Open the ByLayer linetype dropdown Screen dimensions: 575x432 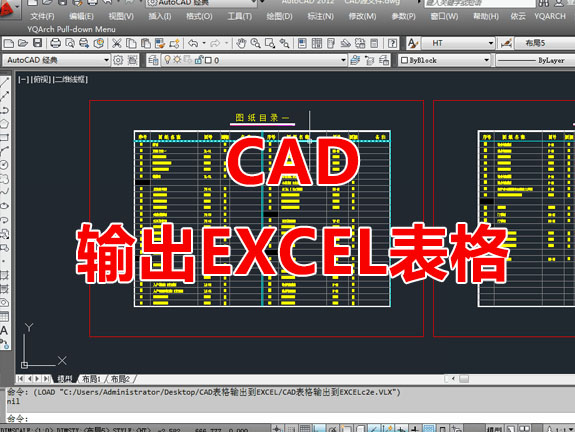(x=535, y=60)
